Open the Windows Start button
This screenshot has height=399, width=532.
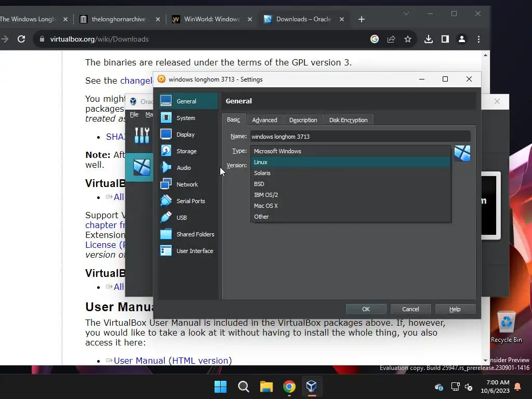220,387
